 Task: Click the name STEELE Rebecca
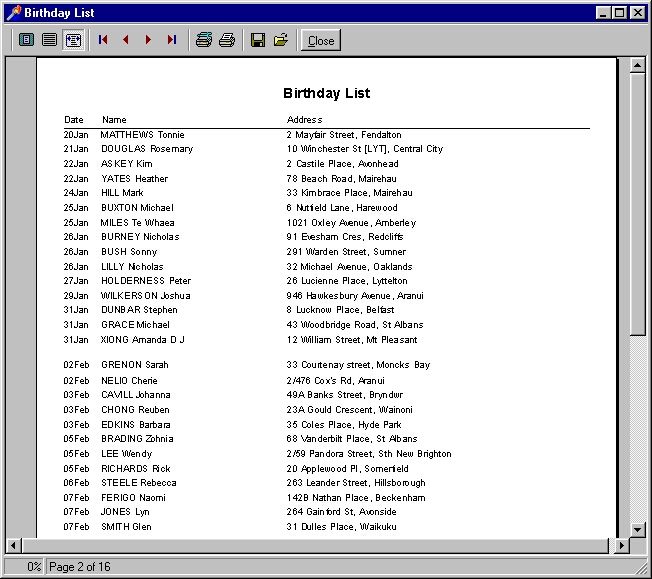coord(139,483)
